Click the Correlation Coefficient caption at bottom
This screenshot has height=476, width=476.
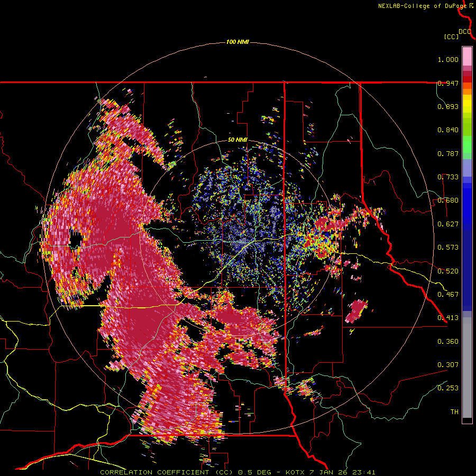(x=237, y=472)
